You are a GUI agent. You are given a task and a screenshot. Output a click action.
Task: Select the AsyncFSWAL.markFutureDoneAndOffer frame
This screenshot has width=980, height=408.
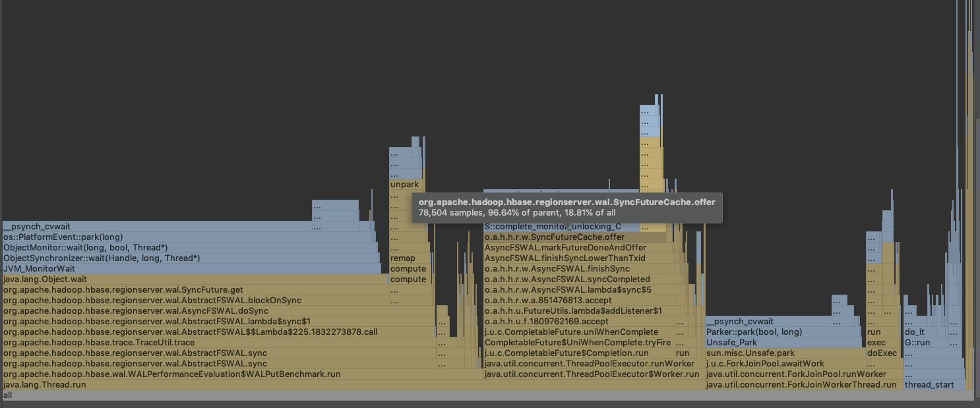(x=579, y=247)
